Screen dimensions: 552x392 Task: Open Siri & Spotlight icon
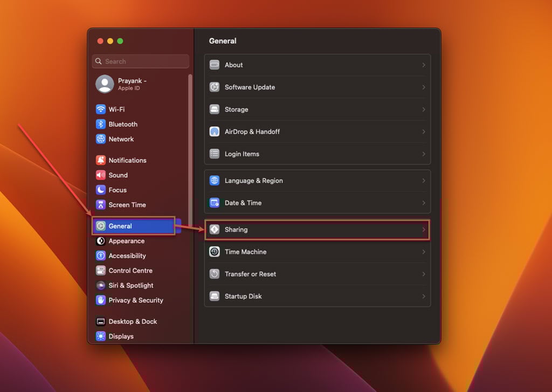101,285
